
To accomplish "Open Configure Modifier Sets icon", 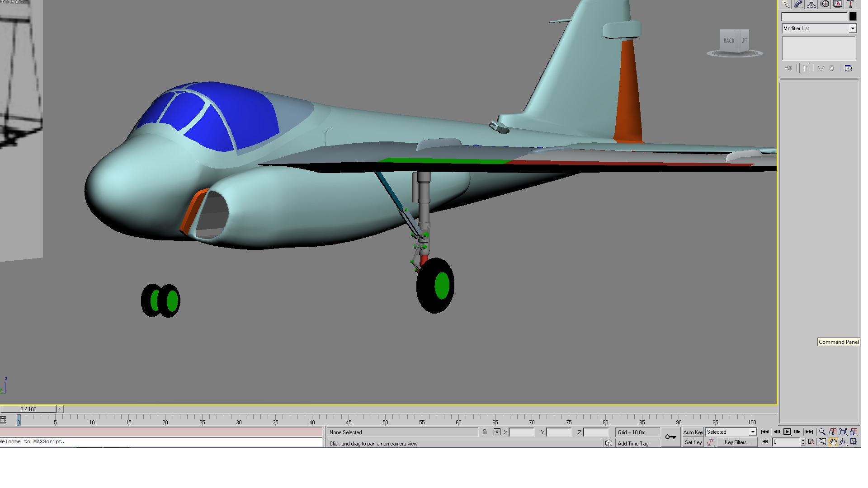I will coord(848,68).
